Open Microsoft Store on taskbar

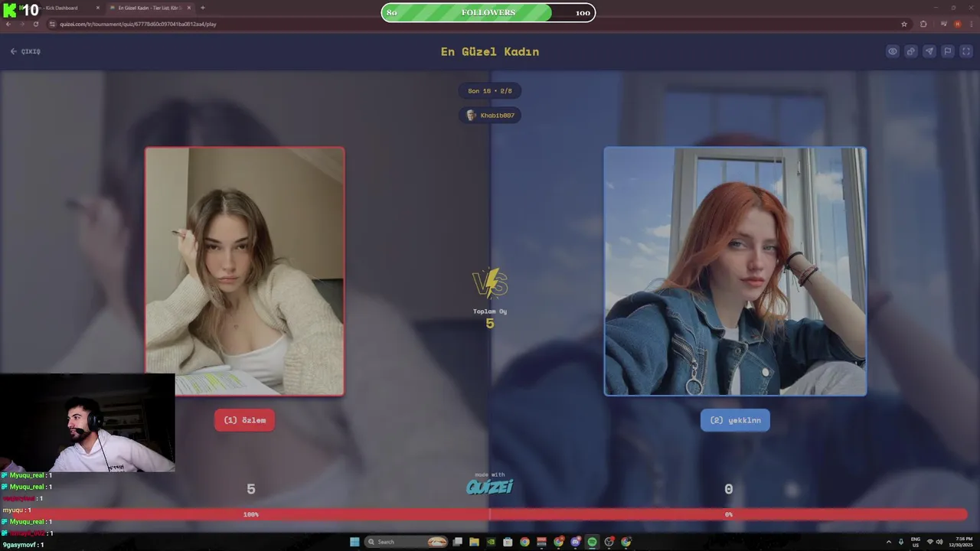[508, 542]
